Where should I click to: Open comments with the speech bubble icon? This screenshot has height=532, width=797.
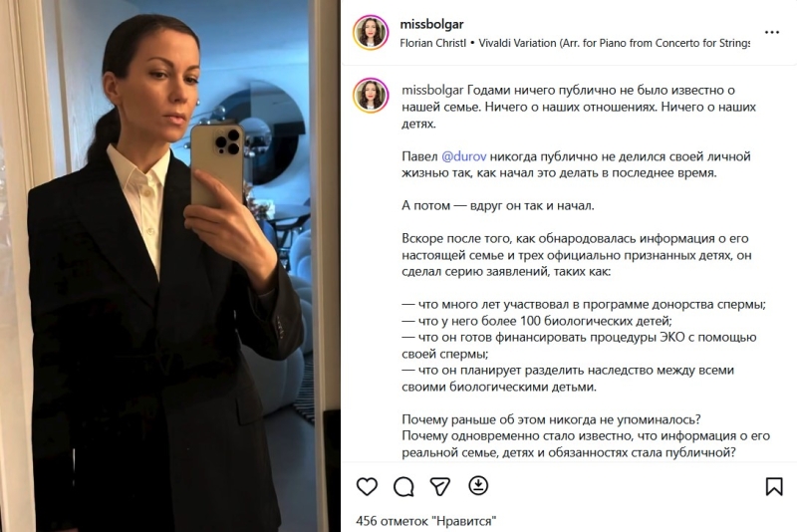click(403, 487)
